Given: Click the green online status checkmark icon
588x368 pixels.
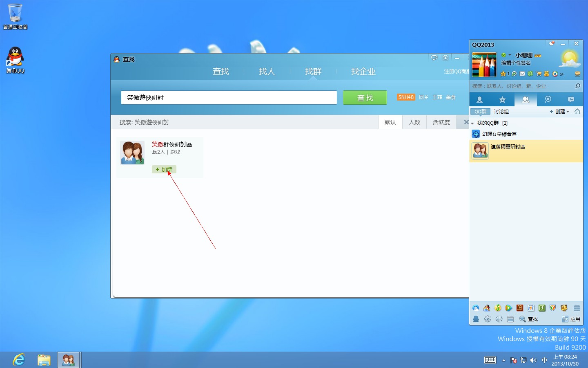Looking at the screenshot, I should 504,55.
